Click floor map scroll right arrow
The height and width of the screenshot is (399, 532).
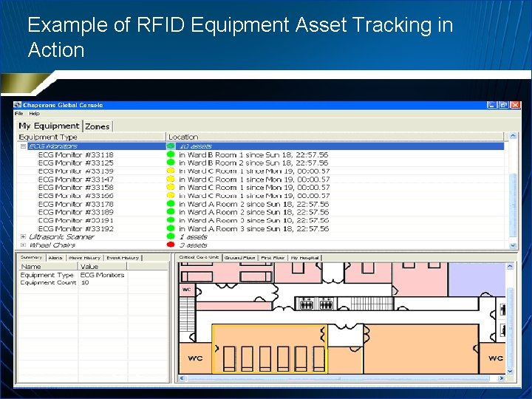501,378
